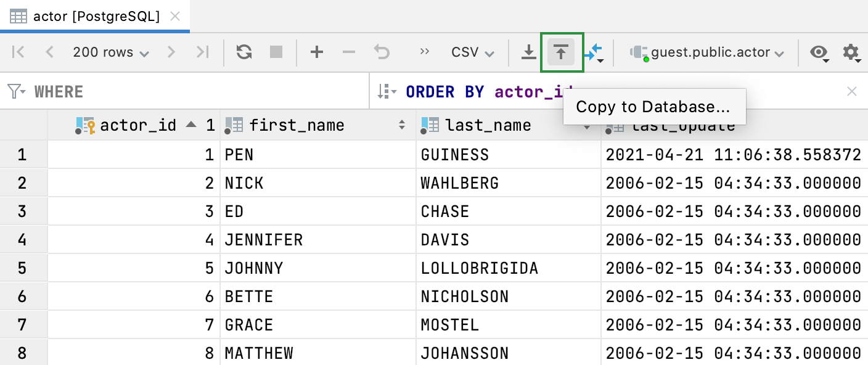This screenshot has width=868, height=365.
Task: Open view options via the eye icon
Action: (819, 52)
